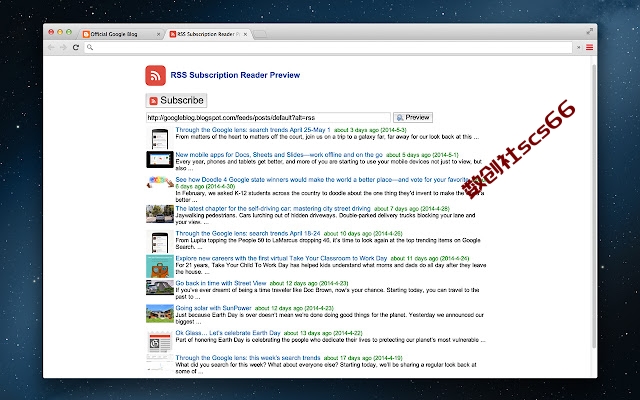Click 'about 11 days ago' date text
The width and height of the screenshot is (640, 400).
point(430,259)
